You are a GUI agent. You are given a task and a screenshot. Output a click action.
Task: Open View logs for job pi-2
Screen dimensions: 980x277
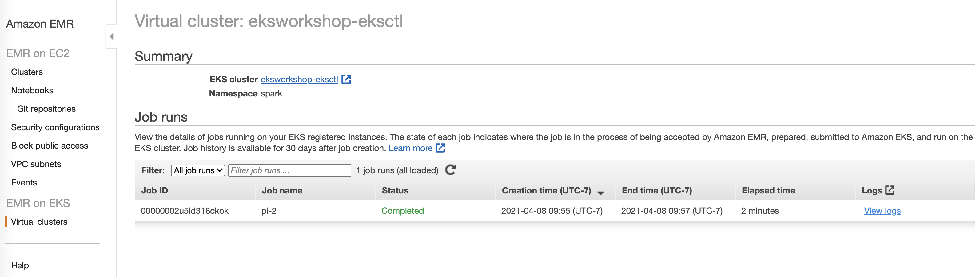pyautogui.click(x=882, y=210)
